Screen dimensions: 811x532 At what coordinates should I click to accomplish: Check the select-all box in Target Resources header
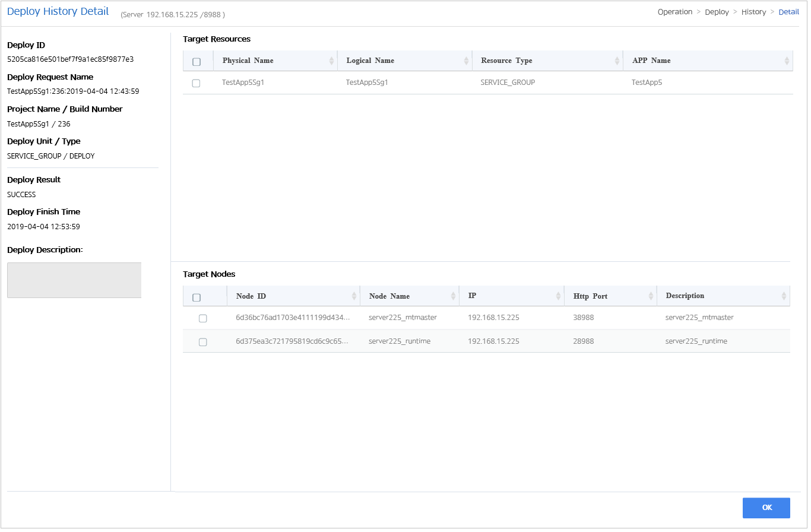(x=197, y=62)
